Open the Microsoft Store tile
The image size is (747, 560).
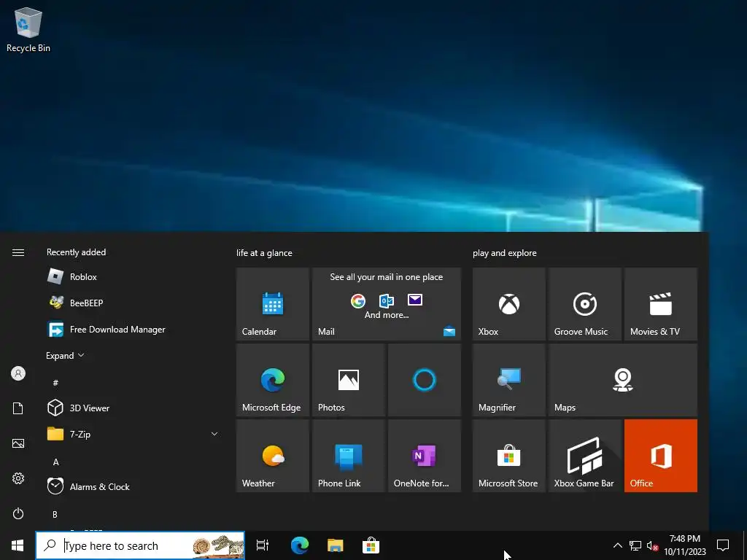coord(508,456)
